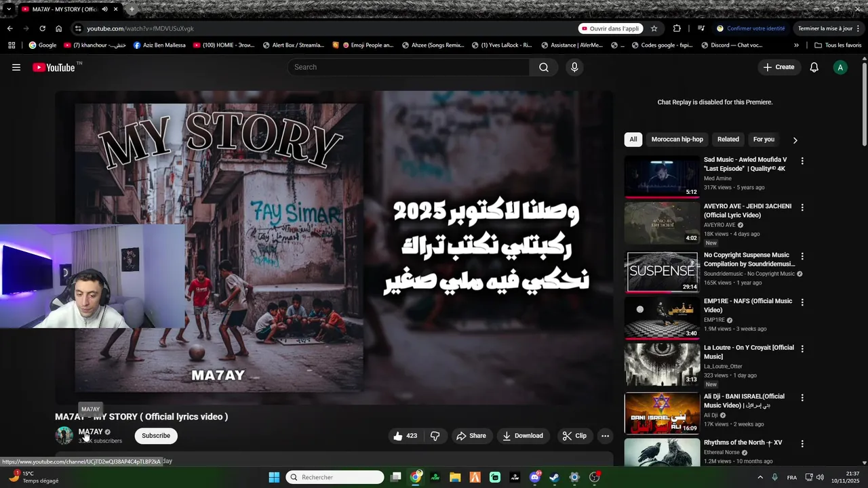Open options for Rhythms of the North video
The image size is (868, 488).
(x=802, y=444)
